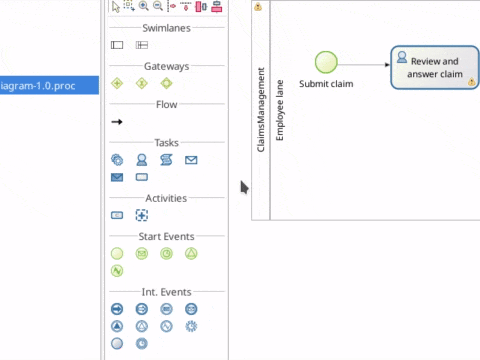Select the plain Start event circle
Image resolution: width=480 pixels, height=360 pixels.
pyautogui.click(x=117, y=254)
